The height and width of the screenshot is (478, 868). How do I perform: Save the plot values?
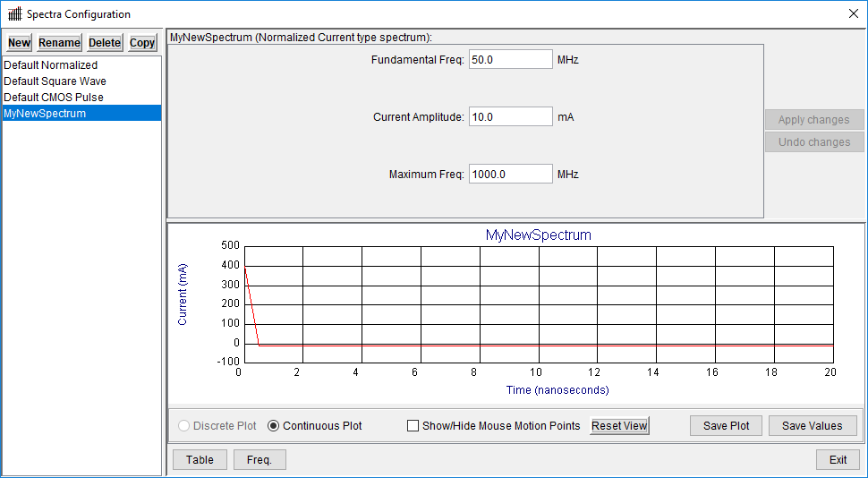[x=813, y=426]
